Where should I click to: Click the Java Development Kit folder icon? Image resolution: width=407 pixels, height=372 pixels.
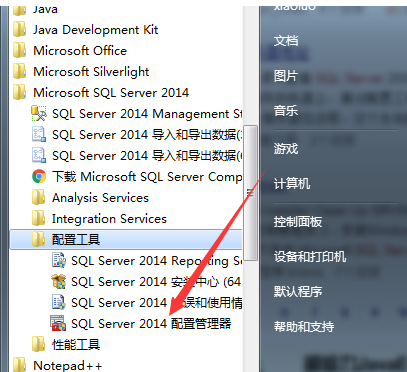[x=20, y=29]
